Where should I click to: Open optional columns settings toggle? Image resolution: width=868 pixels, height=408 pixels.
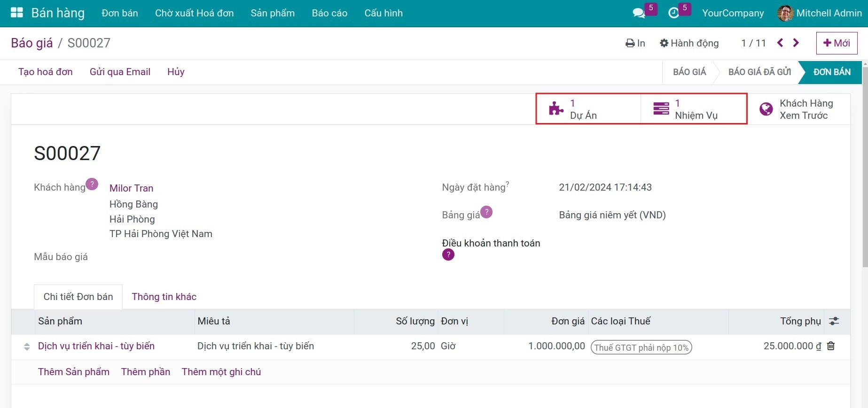click(834, 322)
